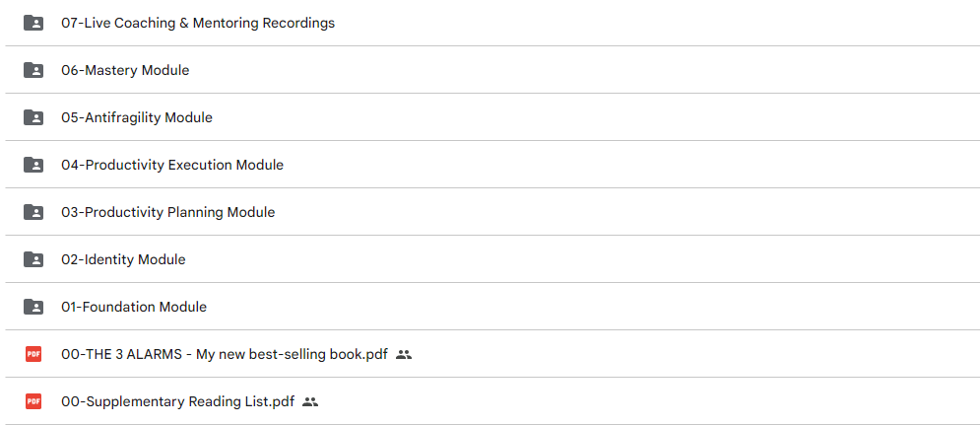Viewport: 980px width, 425px height.
Task: Click the folder icon next to 05-Antifragility Module
Action: point(33,117)
